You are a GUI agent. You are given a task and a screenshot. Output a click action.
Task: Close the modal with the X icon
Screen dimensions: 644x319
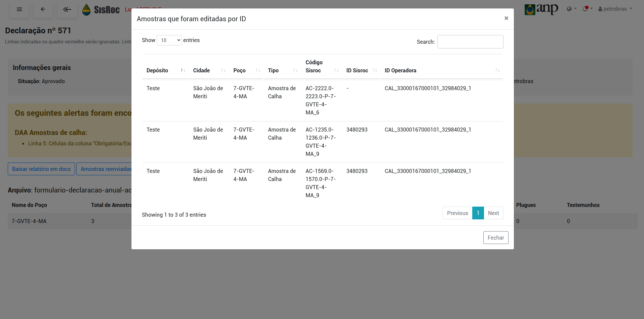coord(506,18)
